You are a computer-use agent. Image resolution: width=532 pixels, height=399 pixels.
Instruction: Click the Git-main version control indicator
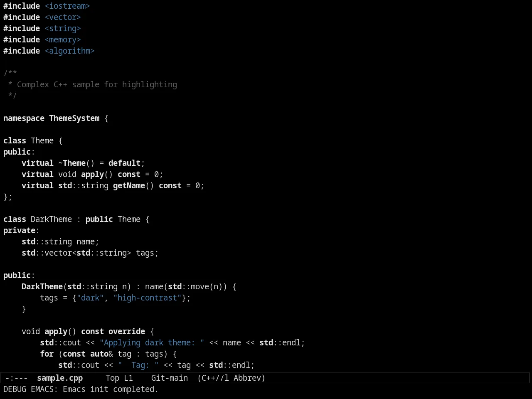click(170, 378)
